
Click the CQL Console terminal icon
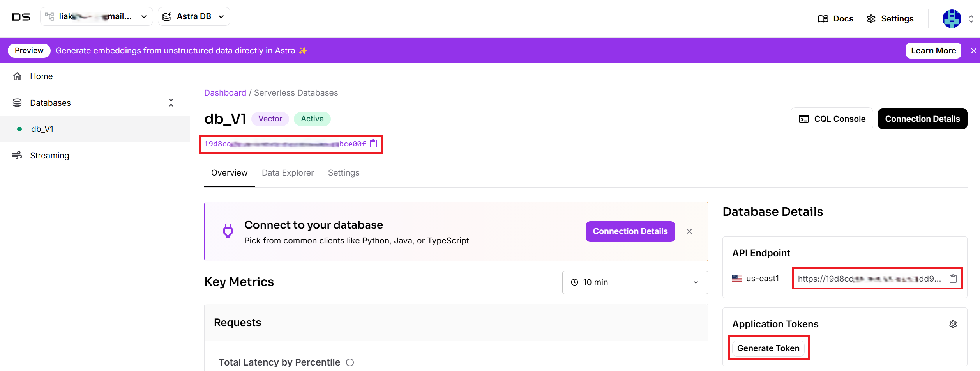(x=803, y=119)
